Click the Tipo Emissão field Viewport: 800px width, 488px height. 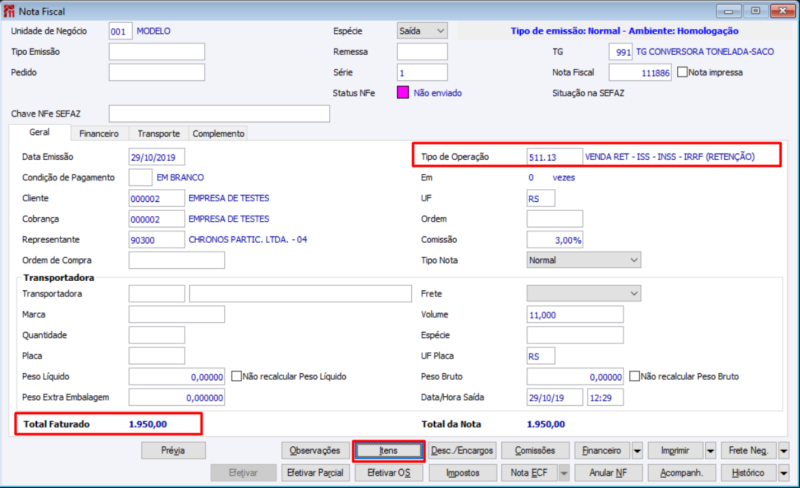(x=157, y=52)
